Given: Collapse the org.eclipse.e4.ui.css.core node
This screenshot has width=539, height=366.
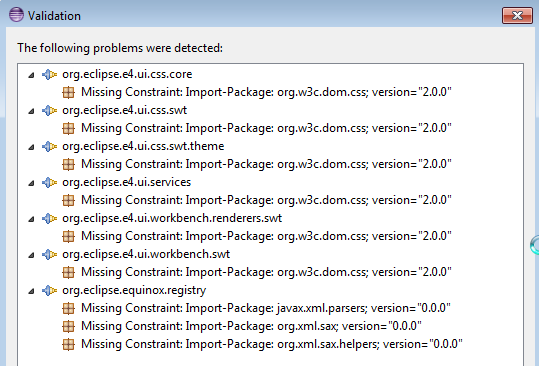Looking at the screenshot, I should (x=31, y=75).
